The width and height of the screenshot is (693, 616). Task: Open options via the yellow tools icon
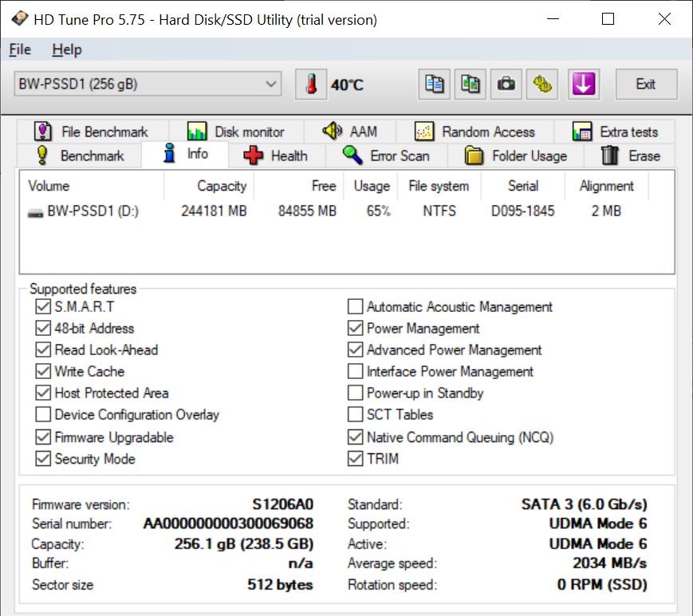(543, 85)
